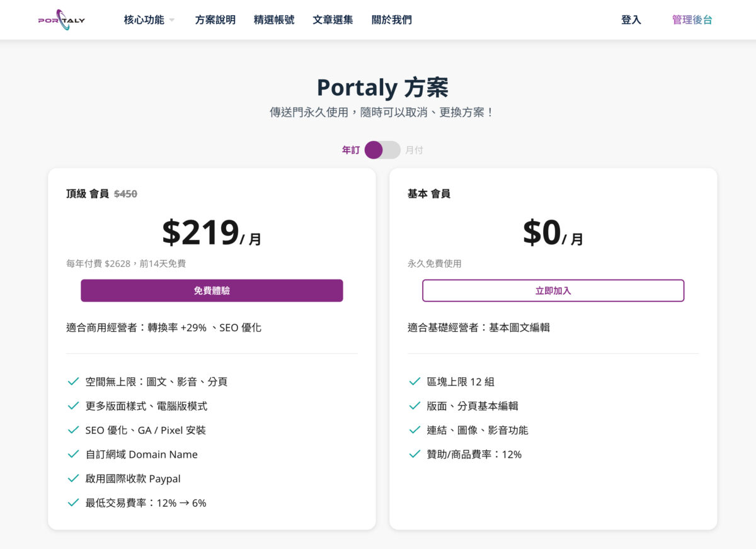The image size is (756, 549).
Task: Click the SEO 優化、GA / Pixel 安裝 text
Action: click(146, 431)
